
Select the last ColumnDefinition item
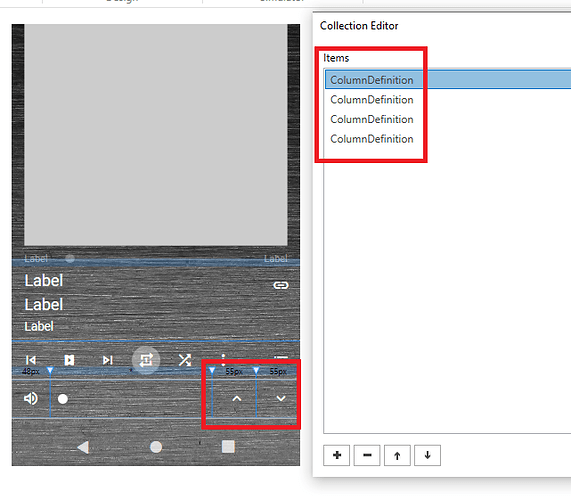(372, 139)
